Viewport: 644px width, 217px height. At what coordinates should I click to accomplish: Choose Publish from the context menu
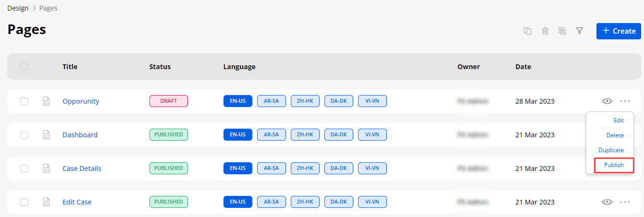pyautogui.click(x=614, y=165)
